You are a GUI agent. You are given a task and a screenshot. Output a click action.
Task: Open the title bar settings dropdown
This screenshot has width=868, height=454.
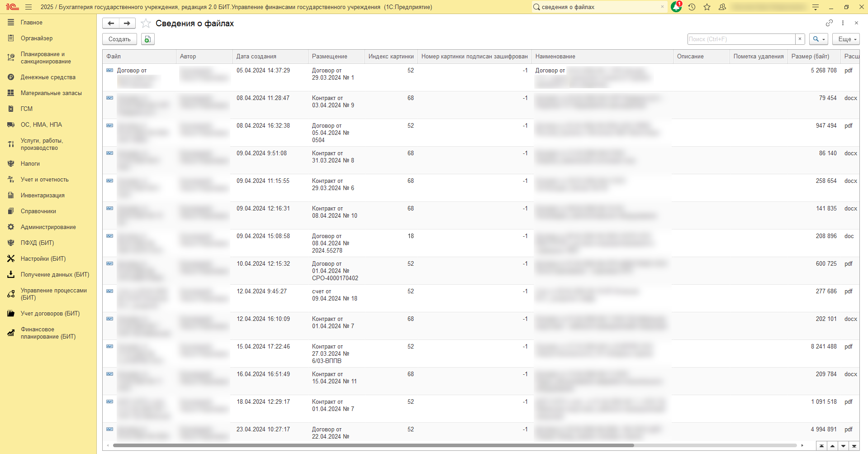pyautogui.click(x=815, y=7)
